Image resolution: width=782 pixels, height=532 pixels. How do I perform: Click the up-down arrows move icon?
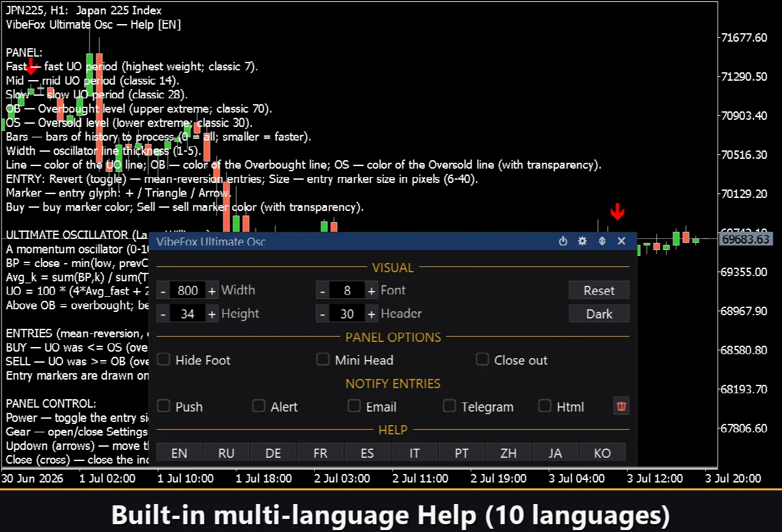602,242
